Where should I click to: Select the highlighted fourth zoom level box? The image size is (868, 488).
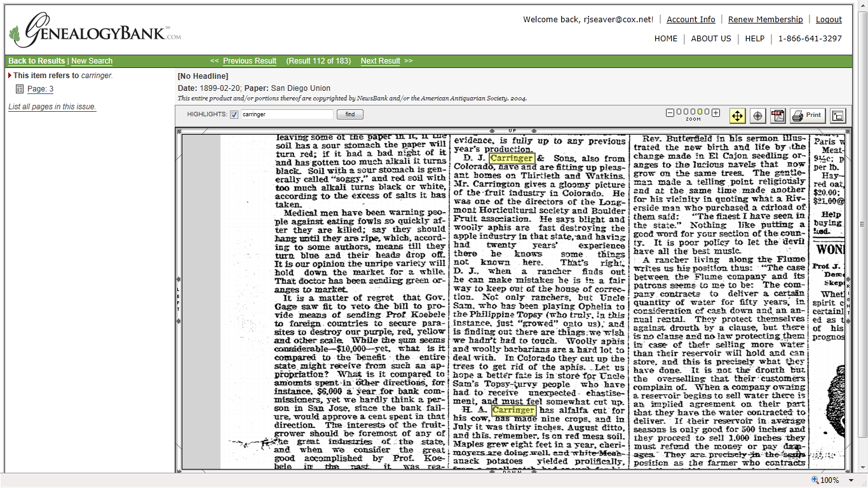[x=699, y=112]
